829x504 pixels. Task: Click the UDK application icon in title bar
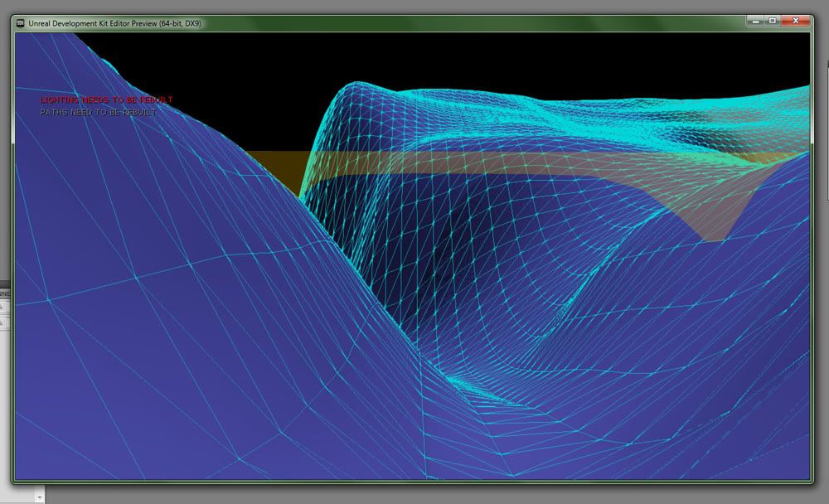(x=20, y=23)
